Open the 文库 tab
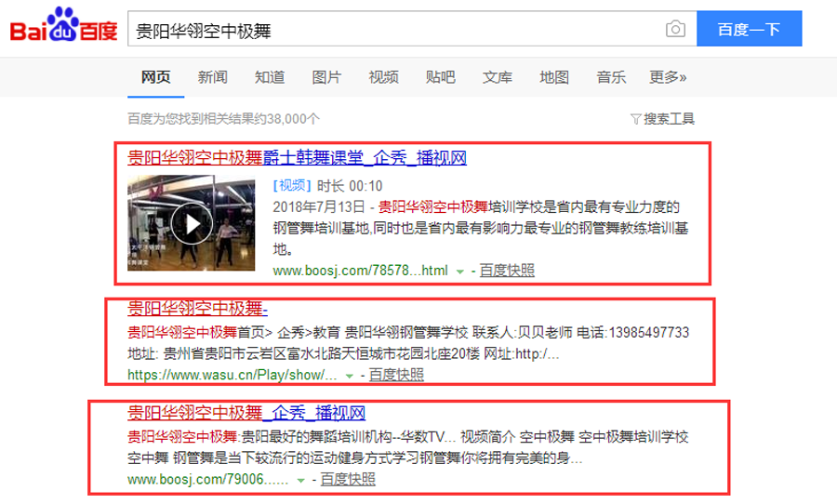The width and height of the screenshot is (837, 504). click(497, 77)
